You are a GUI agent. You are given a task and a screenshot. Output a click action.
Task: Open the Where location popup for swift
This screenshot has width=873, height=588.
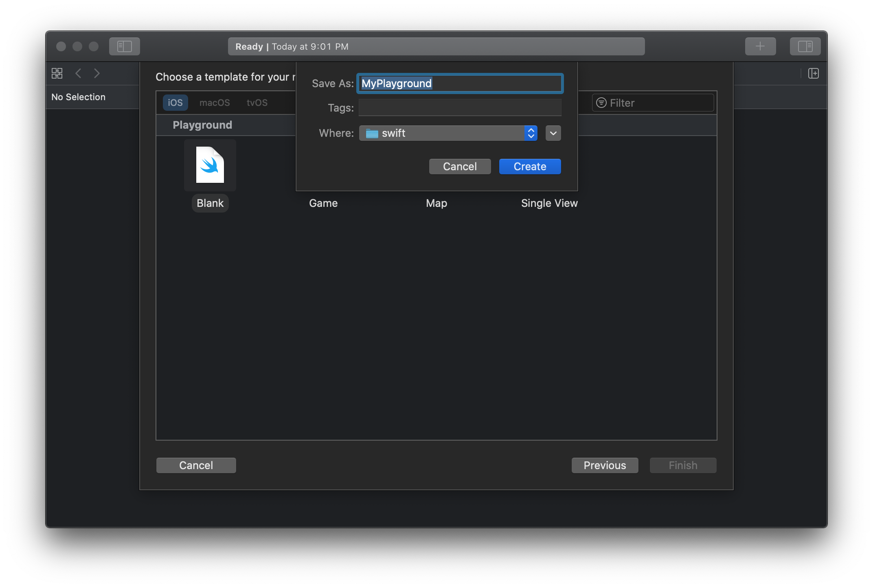click(x=448, y=133)
